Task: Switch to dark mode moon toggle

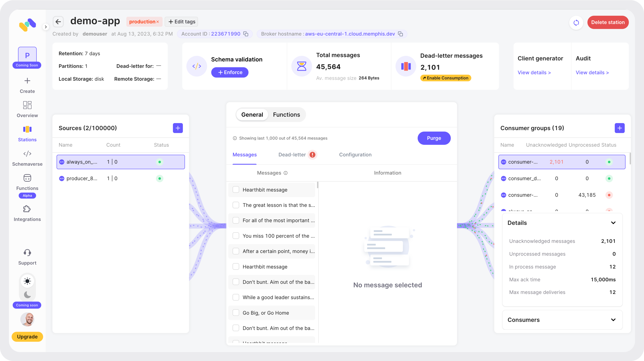Action: point(27,295)
